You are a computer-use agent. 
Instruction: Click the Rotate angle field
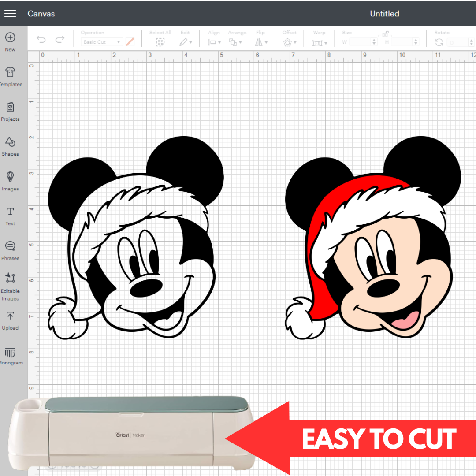pyautogui.click(x=457, y=42)
